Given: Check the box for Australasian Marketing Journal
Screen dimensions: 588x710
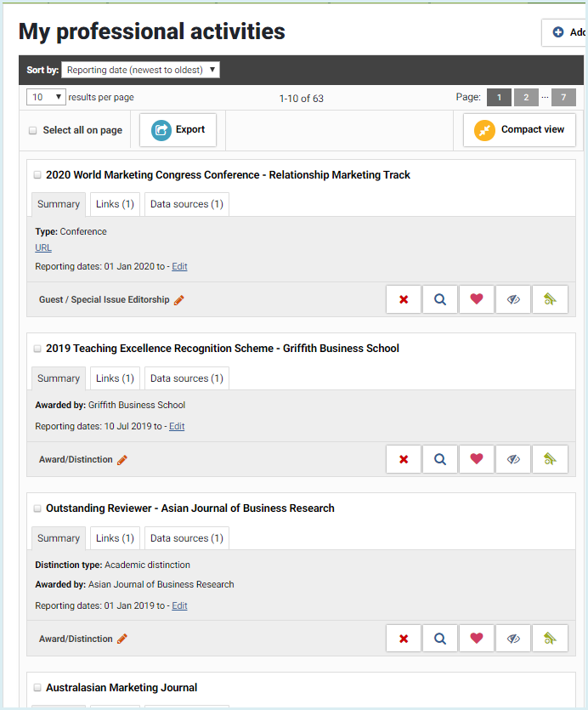Looking at the screenshot, I should 37,688.
